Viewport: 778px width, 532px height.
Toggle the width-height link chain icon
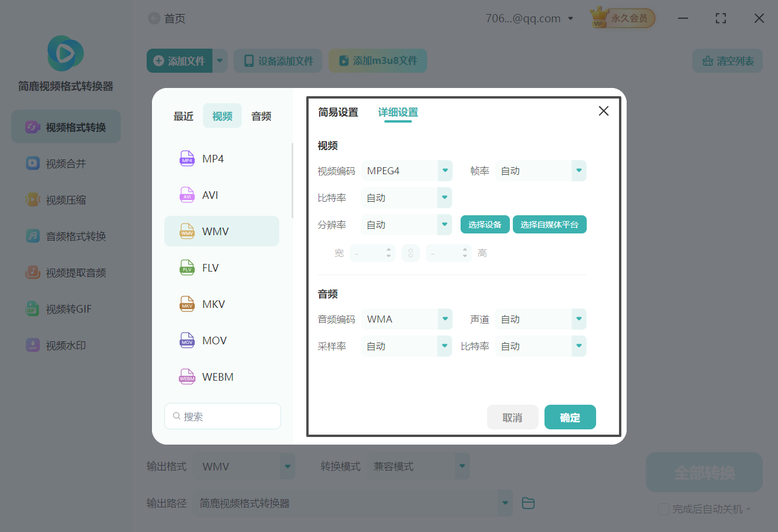point(411,253)
